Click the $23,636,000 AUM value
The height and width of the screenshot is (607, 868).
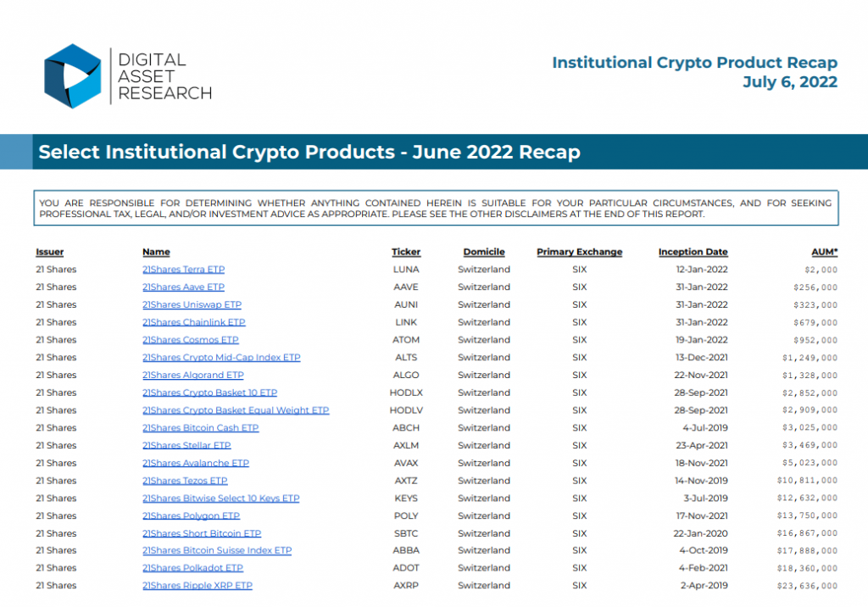(807, 586)
